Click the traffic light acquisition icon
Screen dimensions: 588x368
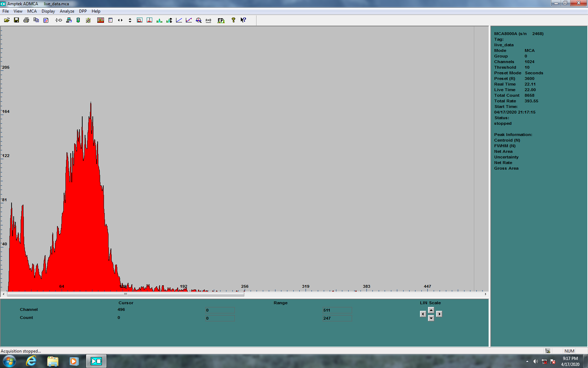pyautogui.click(x=78, y=20)
